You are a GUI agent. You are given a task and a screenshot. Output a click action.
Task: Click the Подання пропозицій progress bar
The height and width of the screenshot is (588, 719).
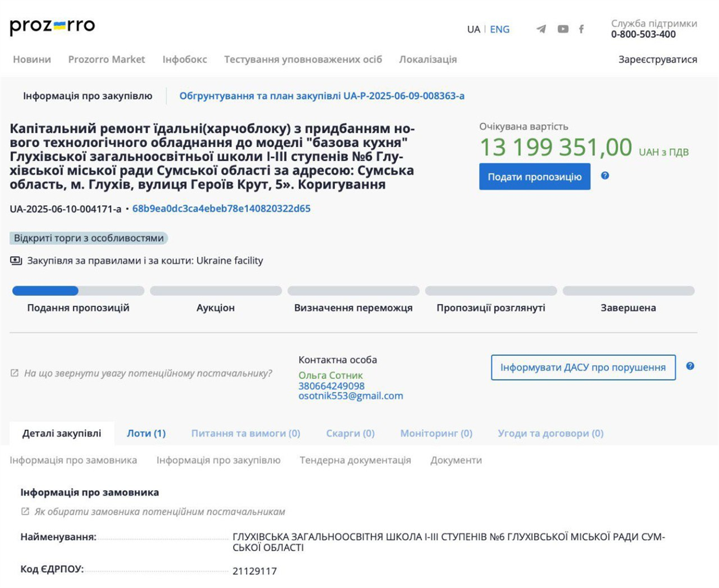(x=78, y=291)
